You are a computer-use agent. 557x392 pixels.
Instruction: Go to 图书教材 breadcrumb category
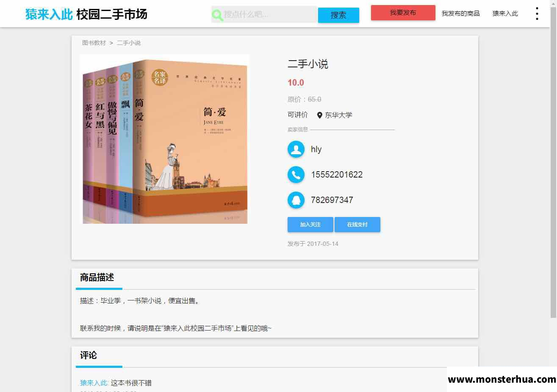94,43
